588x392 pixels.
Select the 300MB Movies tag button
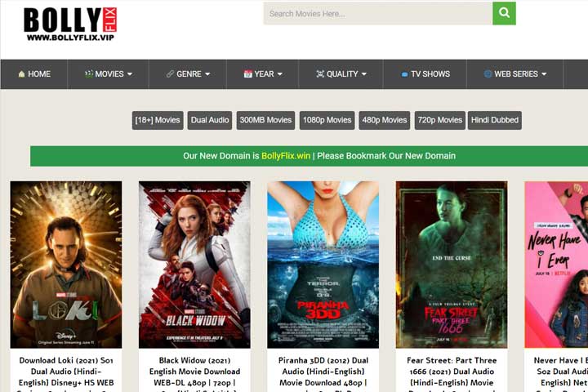click(x=265, y=120)
